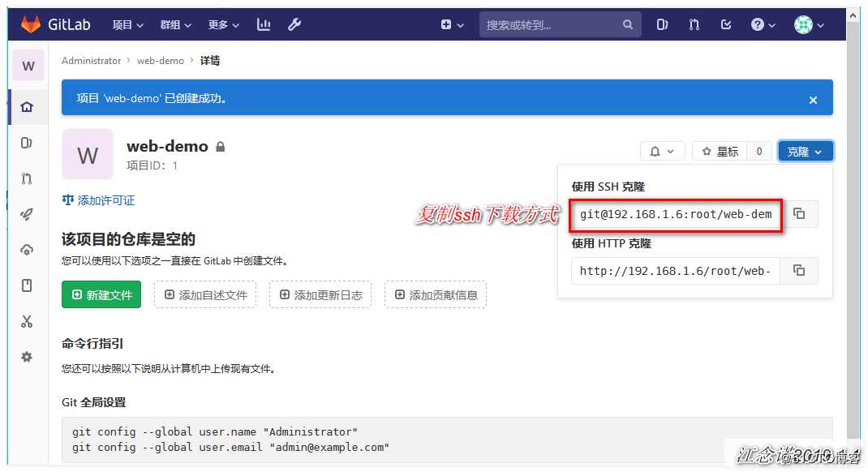
Task: Open issues icon in the sidebar
Action: [27, 143]
